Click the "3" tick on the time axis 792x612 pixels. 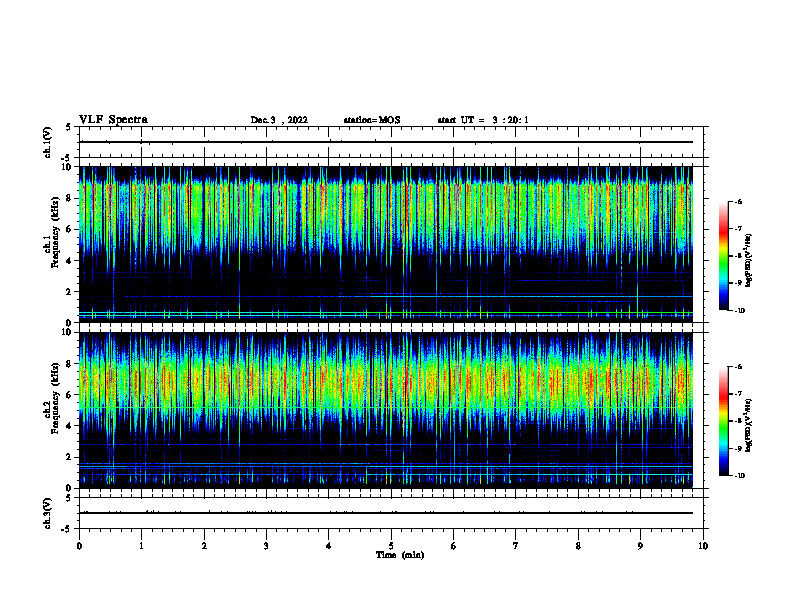click(x=266, y=546)
